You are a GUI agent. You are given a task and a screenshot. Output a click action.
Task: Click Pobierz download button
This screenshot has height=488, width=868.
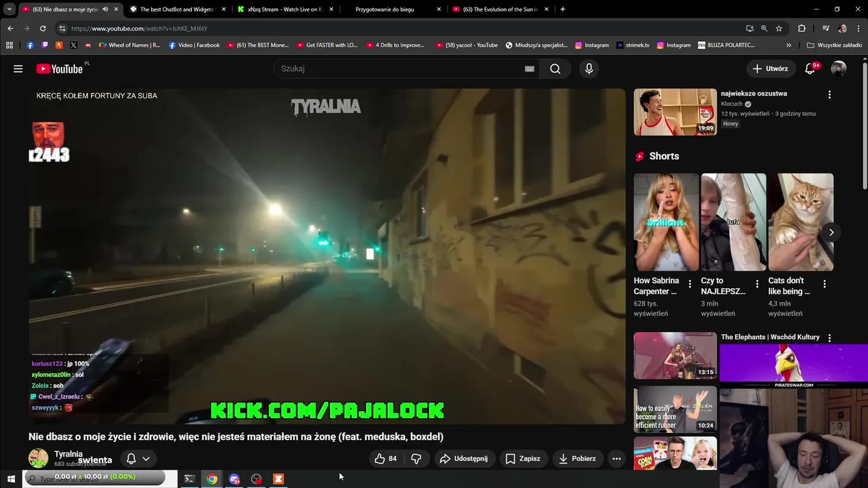(577, 459)
